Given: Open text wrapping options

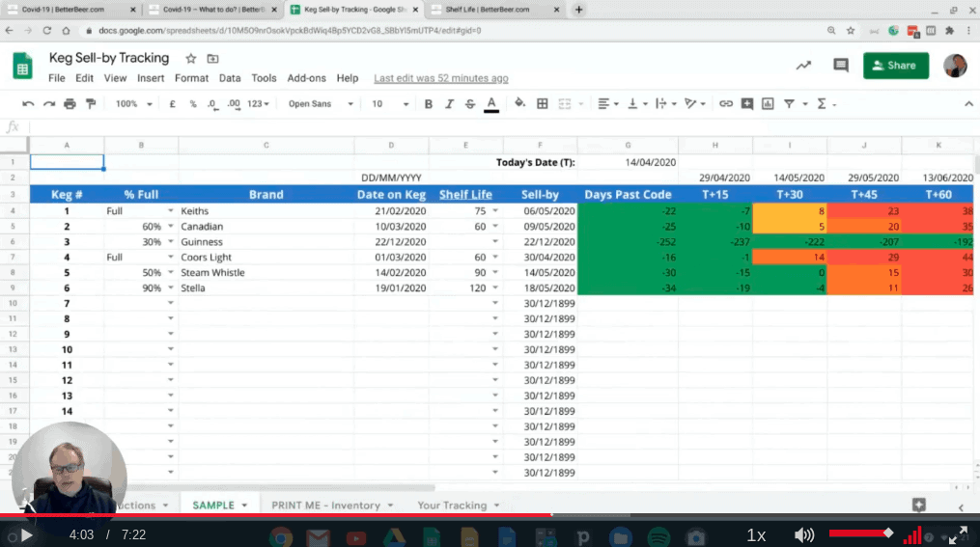Looking at the screenshot, I should point(665,103).
